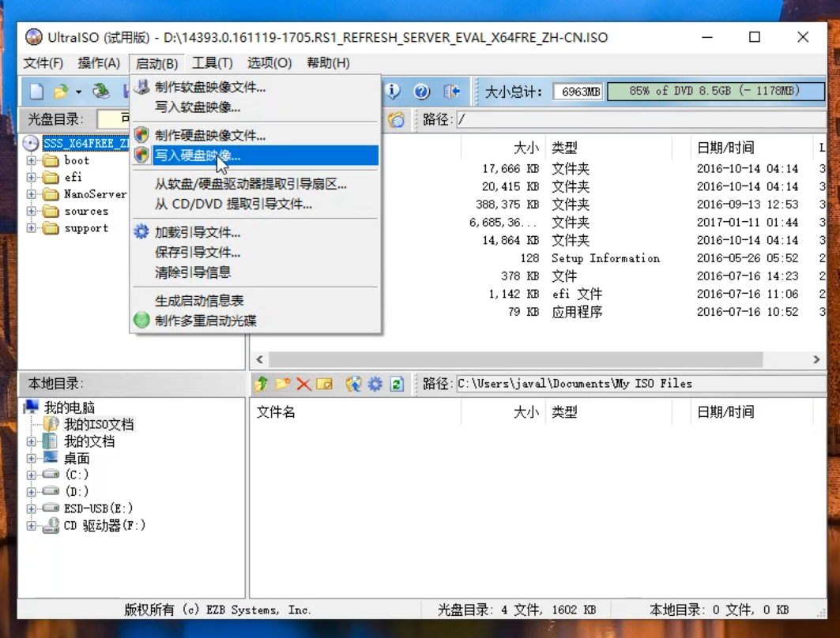This screenshot has height=638, width=840.
Task: Click the Open CD/DVD toolbar icon
Action: (100, 92)
